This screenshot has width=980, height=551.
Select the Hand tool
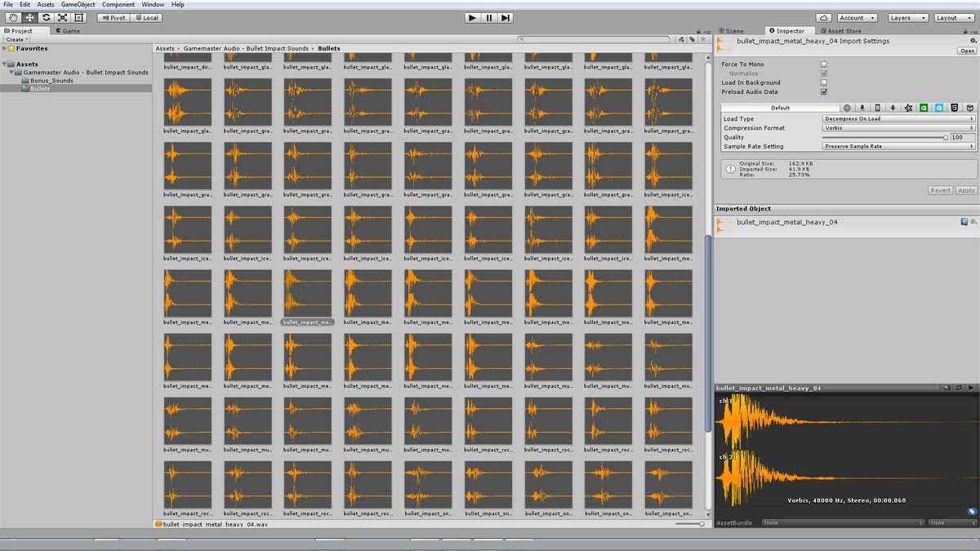tap(13, 17)
